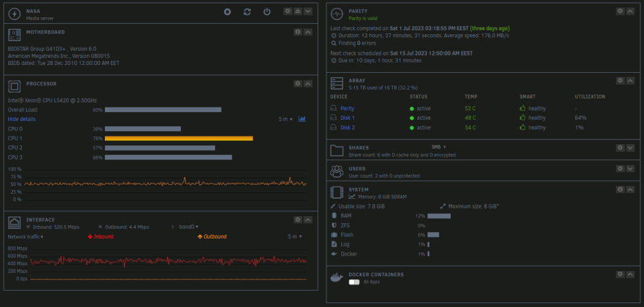644x307 pixels.
Task: Open the bond0 interface dropdown
Action: click(x=189, y=227)
